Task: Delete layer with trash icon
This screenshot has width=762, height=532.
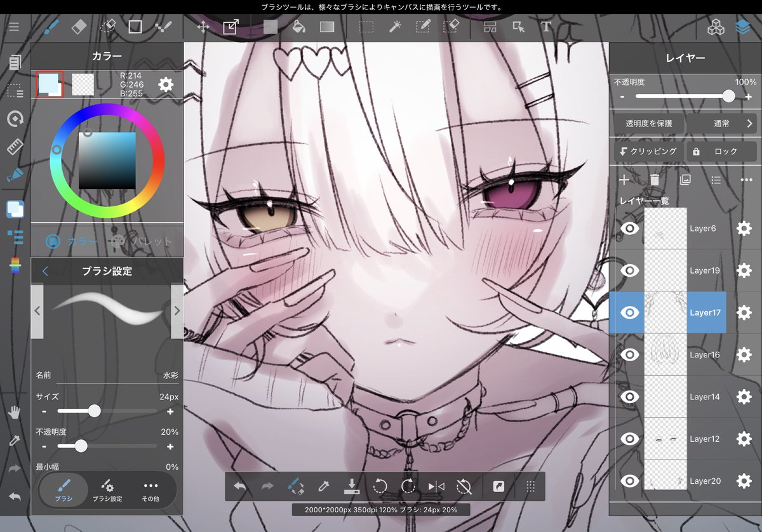Action: [x=655, y=180]
